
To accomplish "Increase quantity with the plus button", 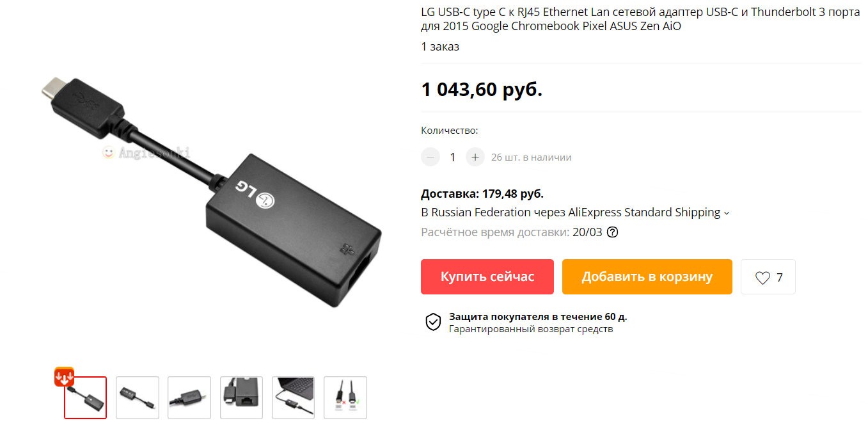I will tap(475, 157).
